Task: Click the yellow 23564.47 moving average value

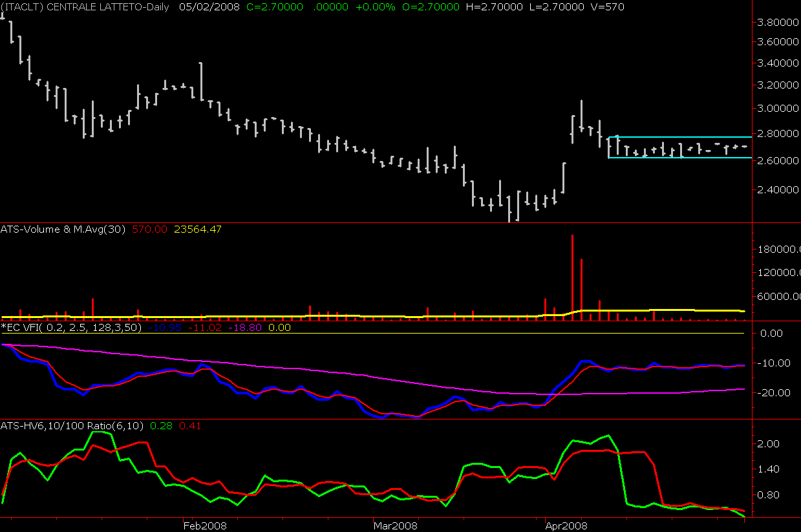Action: click(199, 229)
